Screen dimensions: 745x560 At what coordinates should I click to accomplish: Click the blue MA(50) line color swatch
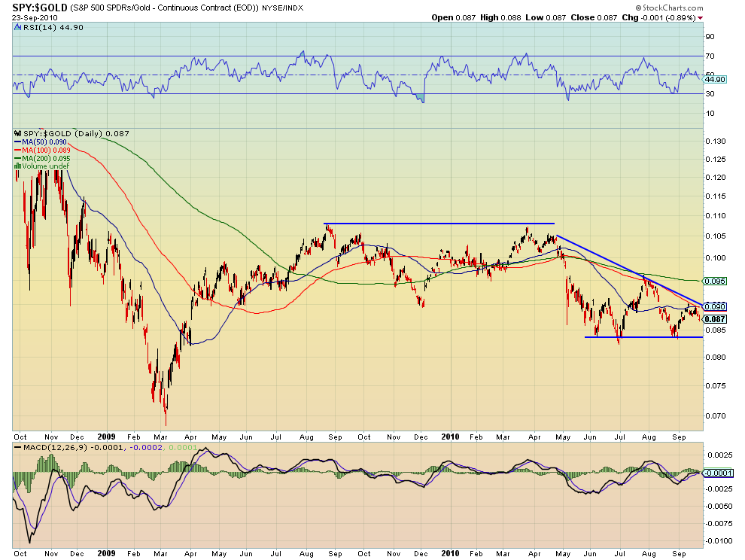click(x=17, y=142)
